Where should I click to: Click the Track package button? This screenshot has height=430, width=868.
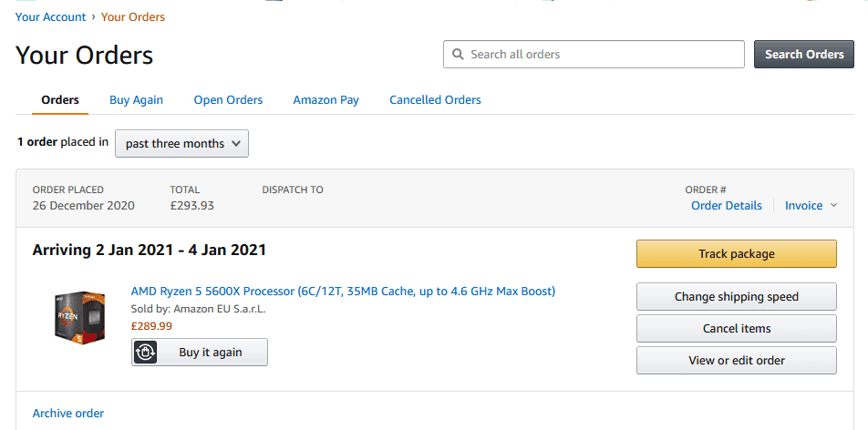coord(736,254)
